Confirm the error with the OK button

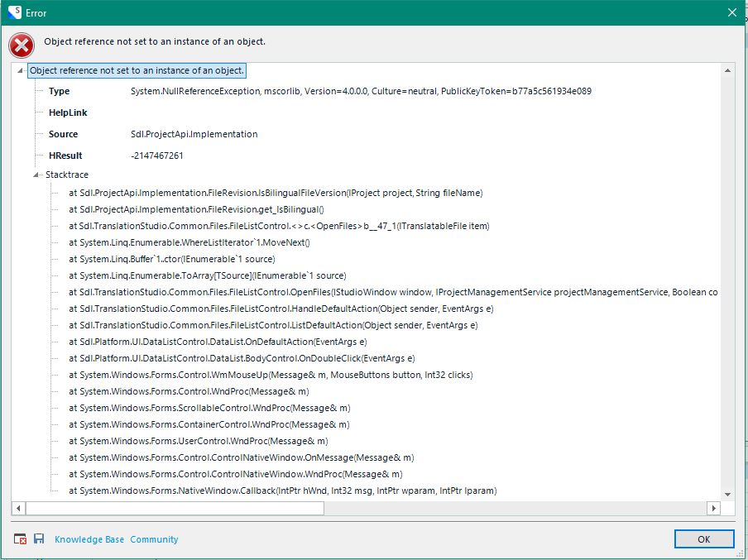pos(703,539)
